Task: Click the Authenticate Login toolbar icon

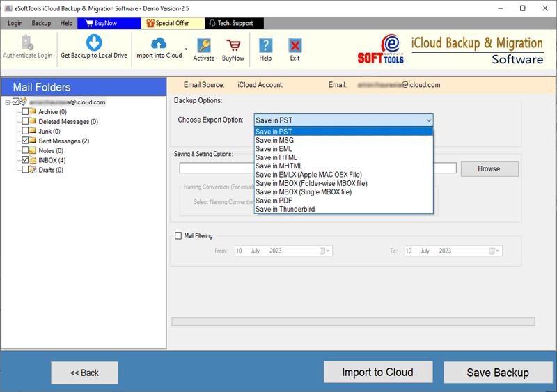Action: 27,42
